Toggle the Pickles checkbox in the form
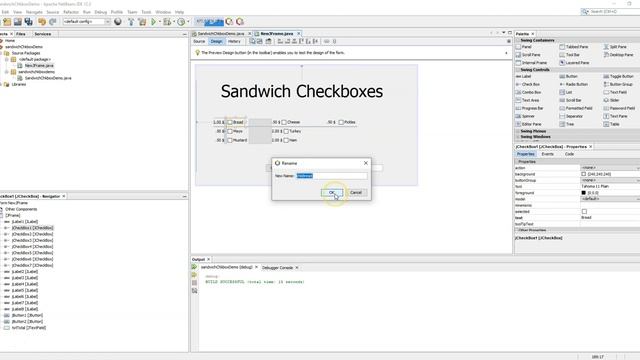The height and width of the screenshot is (360, 640). (x=341, y=122)
